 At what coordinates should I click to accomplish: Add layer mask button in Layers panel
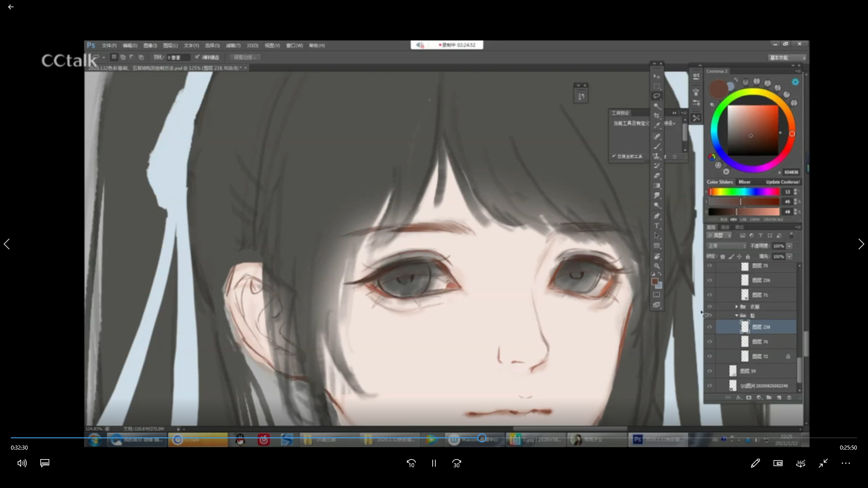point(749,398)
